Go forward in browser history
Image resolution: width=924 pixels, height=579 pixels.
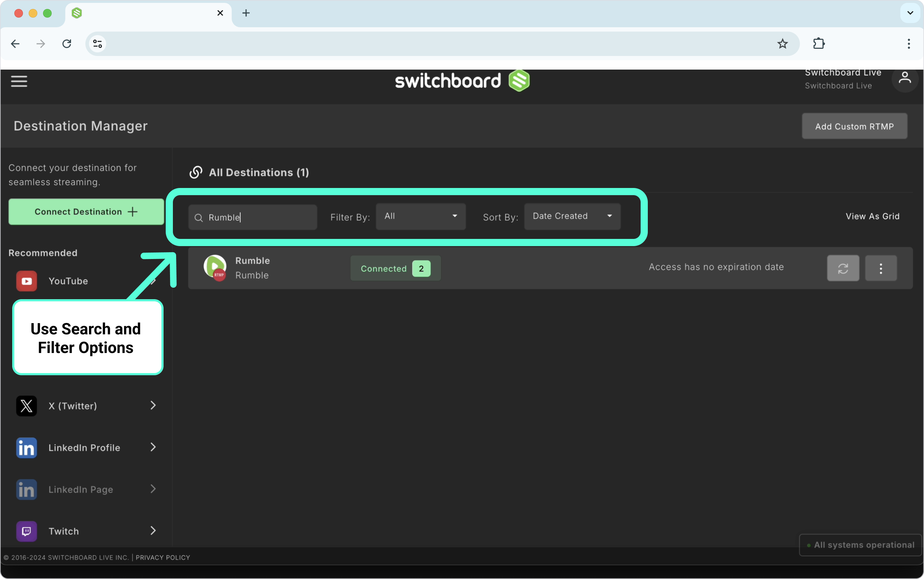(x=41, y=44)
